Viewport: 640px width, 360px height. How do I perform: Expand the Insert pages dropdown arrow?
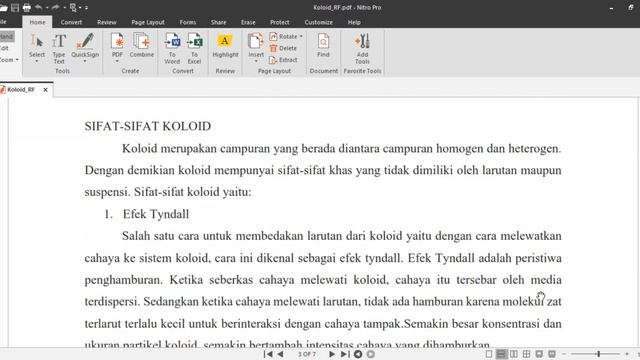point(256,61)
